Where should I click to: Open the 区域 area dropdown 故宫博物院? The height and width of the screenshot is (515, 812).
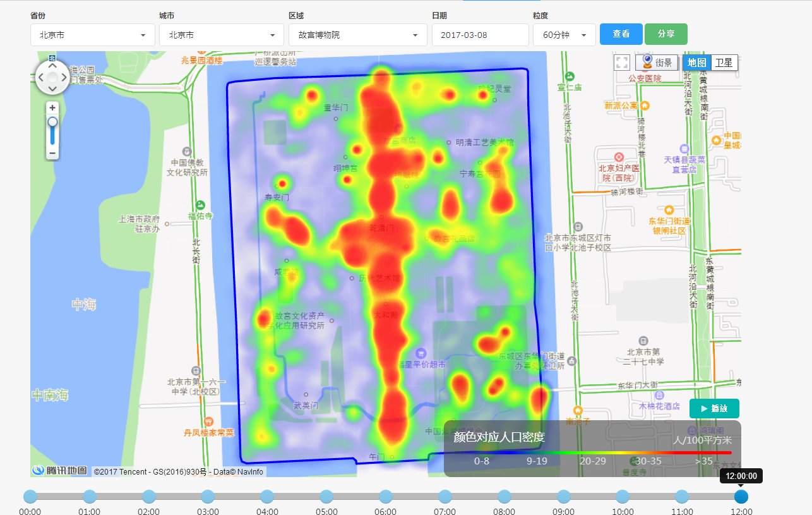click(358, 35)
